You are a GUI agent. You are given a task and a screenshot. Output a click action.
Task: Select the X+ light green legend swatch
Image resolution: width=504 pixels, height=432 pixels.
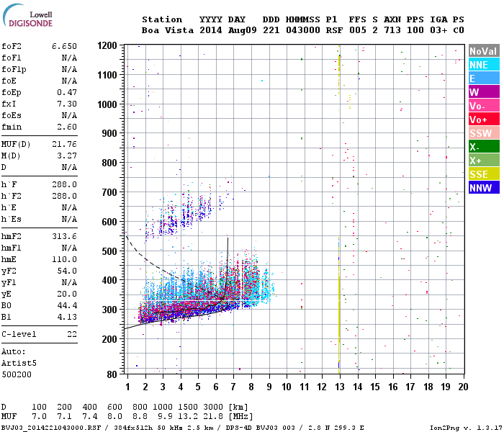484,160
